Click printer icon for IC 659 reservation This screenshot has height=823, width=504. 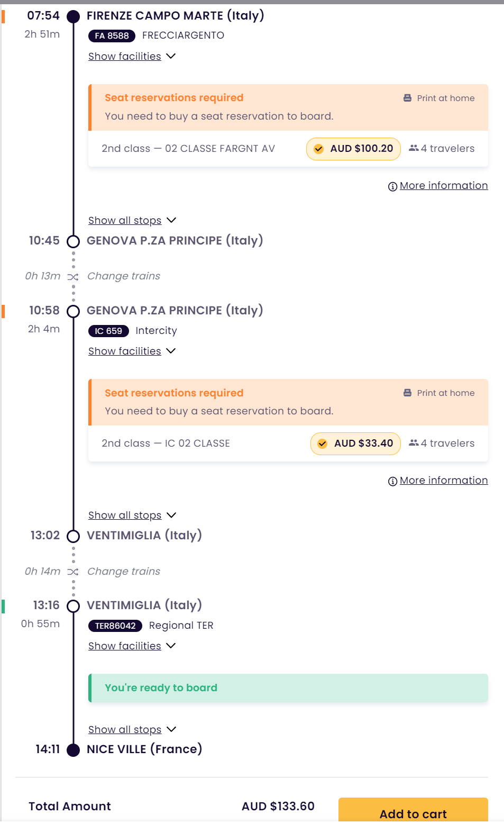tap(407, 393)
